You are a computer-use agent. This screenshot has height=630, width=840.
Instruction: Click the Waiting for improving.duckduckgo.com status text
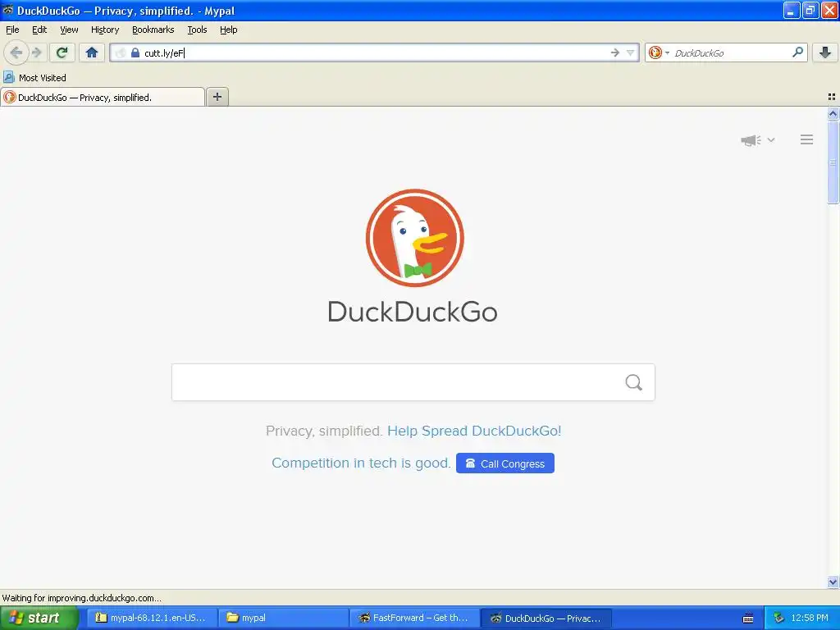(81, 598)
